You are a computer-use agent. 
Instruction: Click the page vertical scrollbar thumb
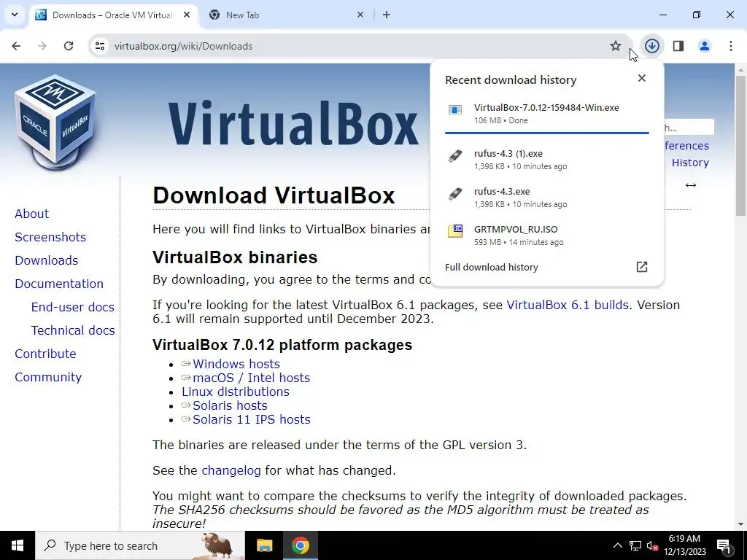click(x=741, y=145)
